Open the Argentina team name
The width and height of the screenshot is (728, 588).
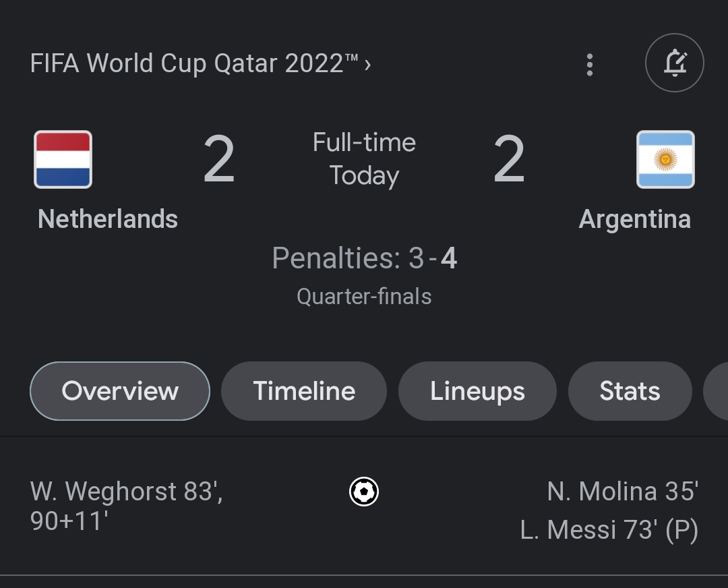(635, 219)
